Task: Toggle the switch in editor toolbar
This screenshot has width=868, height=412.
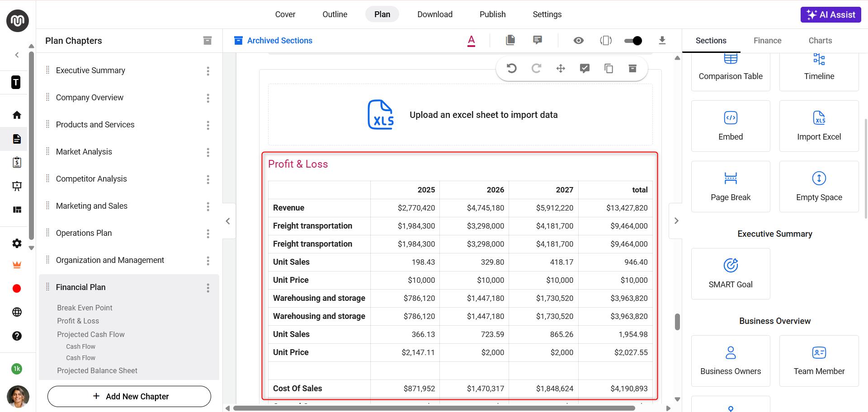Action: [x=633, y=41]
